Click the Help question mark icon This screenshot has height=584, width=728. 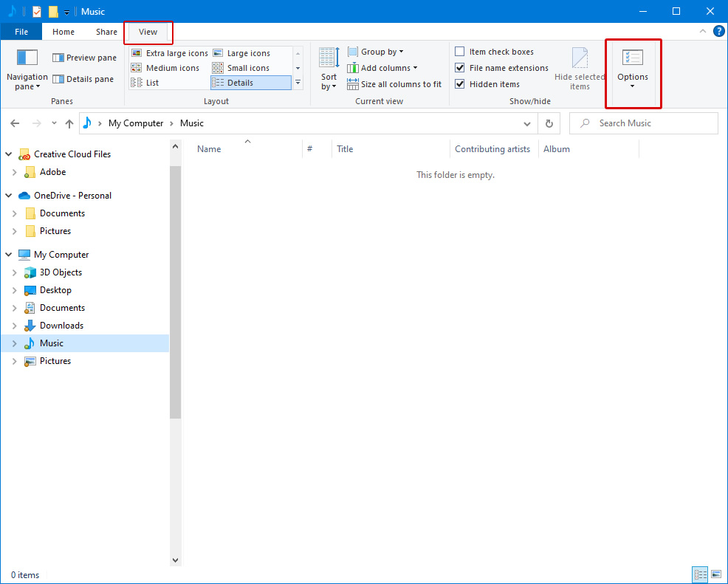(718, 32)
